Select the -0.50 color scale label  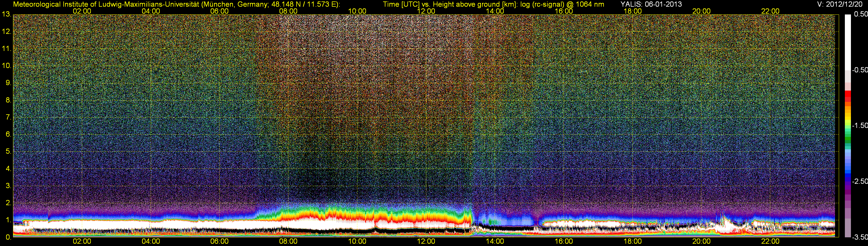(x=860, y=70)
